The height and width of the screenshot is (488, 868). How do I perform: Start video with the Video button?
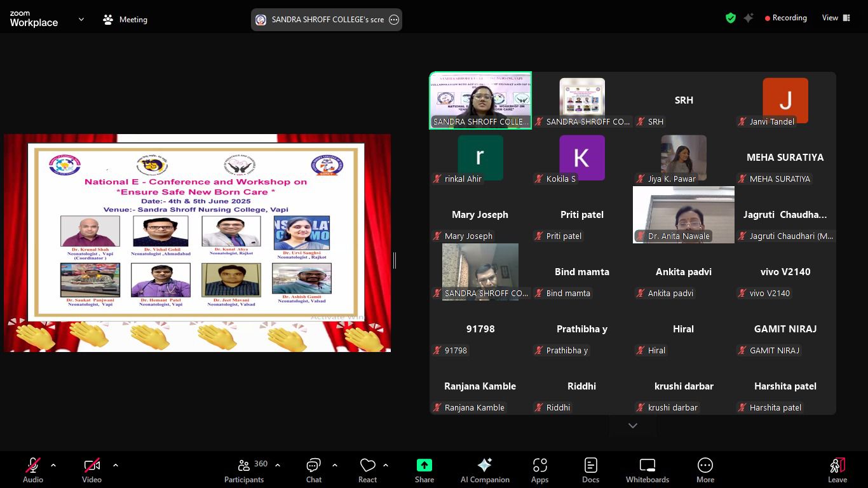tap(92, 471)
